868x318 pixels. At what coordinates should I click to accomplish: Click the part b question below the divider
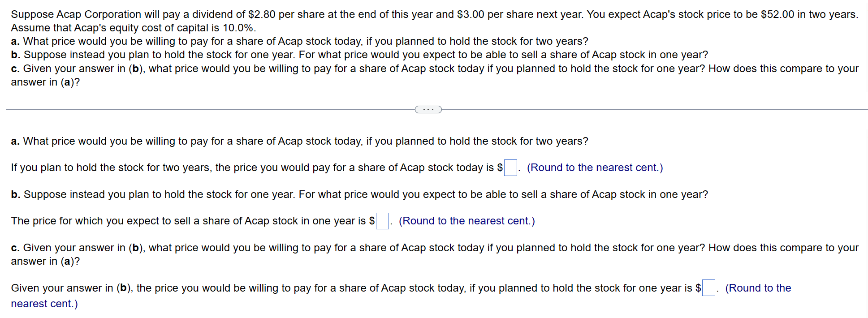coord(359,194)
